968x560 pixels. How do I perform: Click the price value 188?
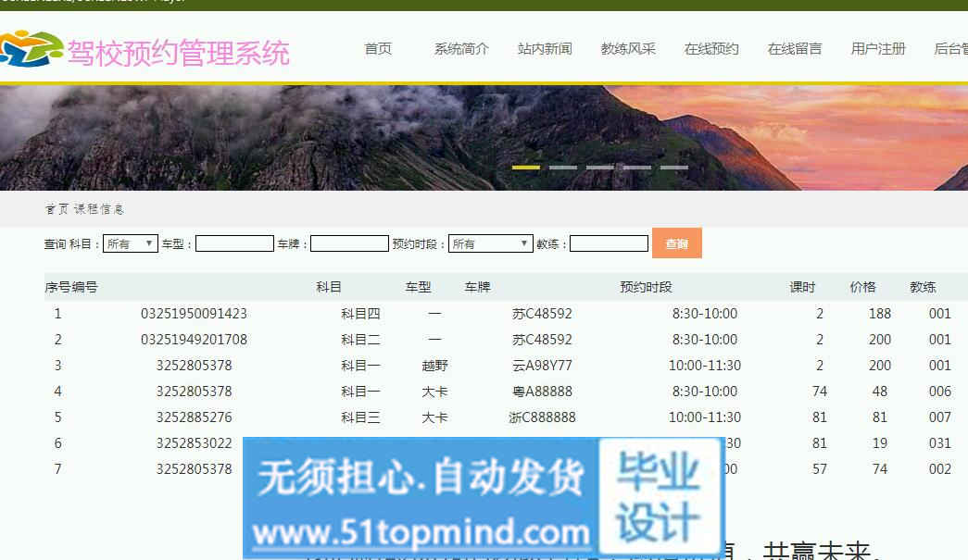(x=880, y=313)
